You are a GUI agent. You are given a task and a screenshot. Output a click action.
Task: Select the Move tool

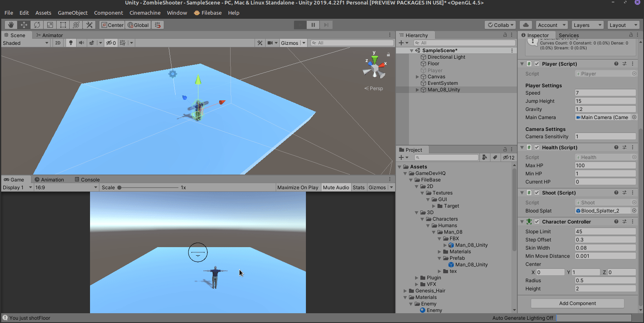[24, 25]
